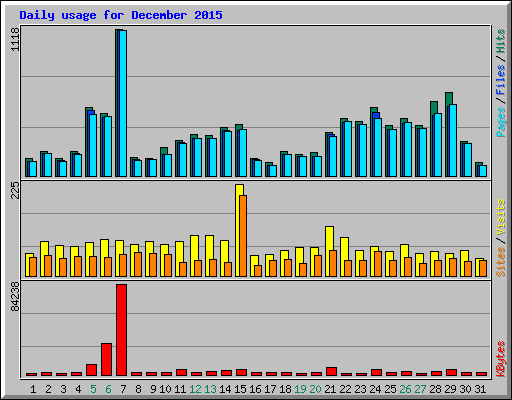Click the 'KBytes' legend label
This screenshot has height=400, width=512.
(501, 359)
